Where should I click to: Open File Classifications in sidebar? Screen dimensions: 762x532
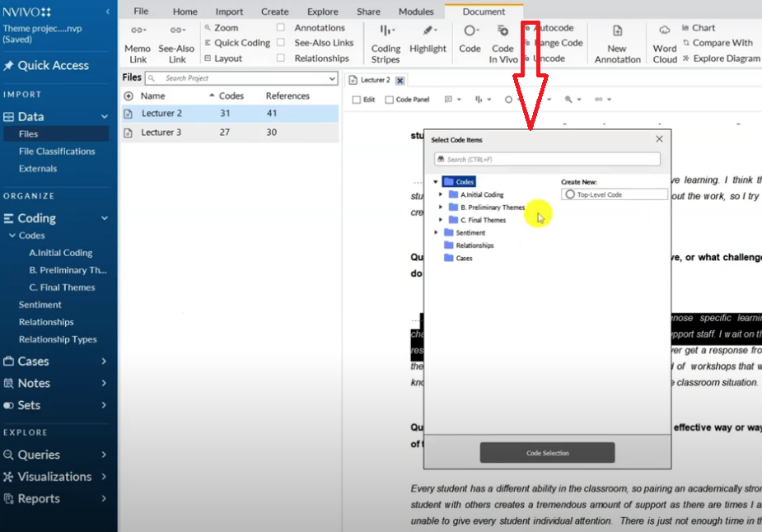point(57,152)
